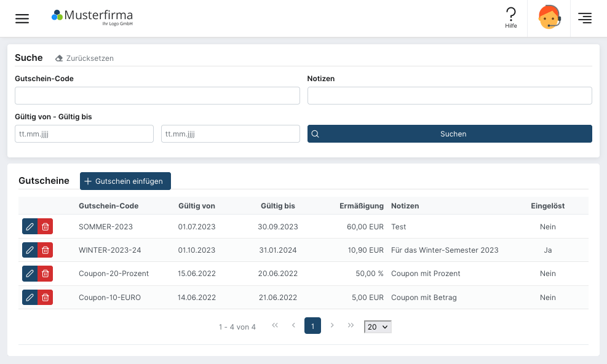Go to the next results page
Viewport: 607px width, 364px height.
[x=332, y=326]
